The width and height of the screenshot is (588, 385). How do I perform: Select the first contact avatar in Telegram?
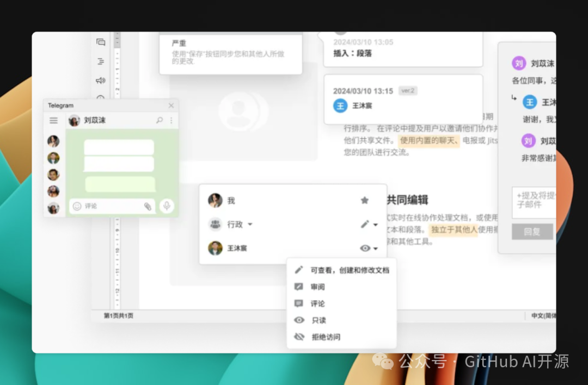pyautogui.click(x=53, y=141)
